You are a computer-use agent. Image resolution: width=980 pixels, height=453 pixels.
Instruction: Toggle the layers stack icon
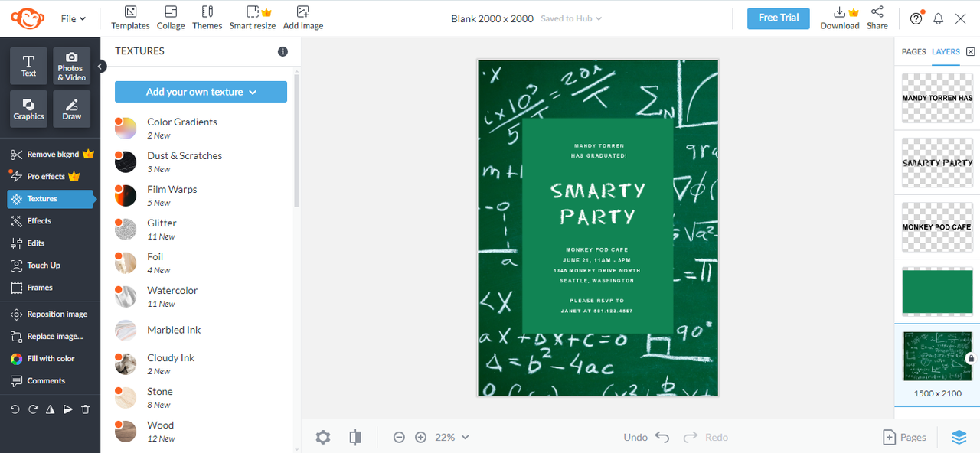tap(959, 437)
